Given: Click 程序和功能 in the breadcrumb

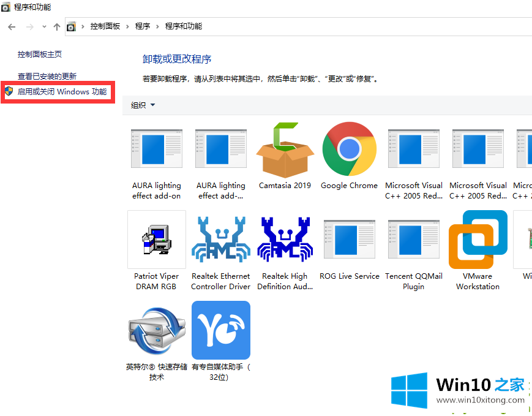Looking at the screenshot, I should (x=184, y=26).
